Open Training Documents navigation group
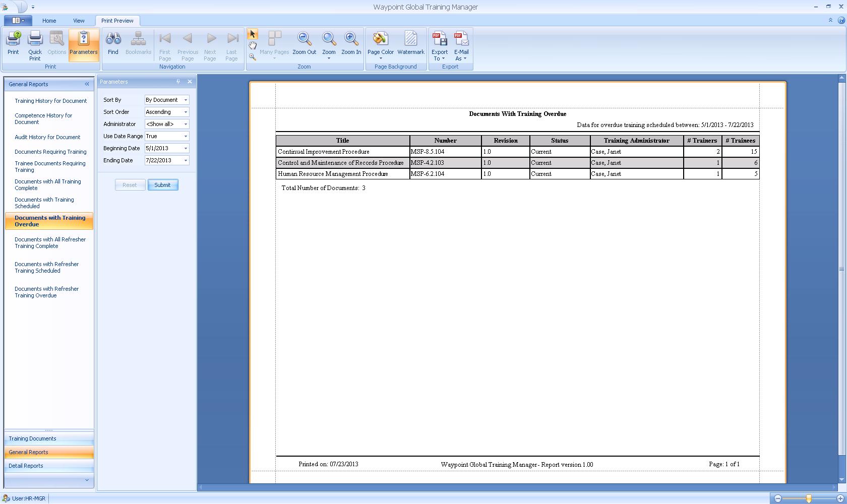This screenshot has width=847, height=504. click(49, 438)
